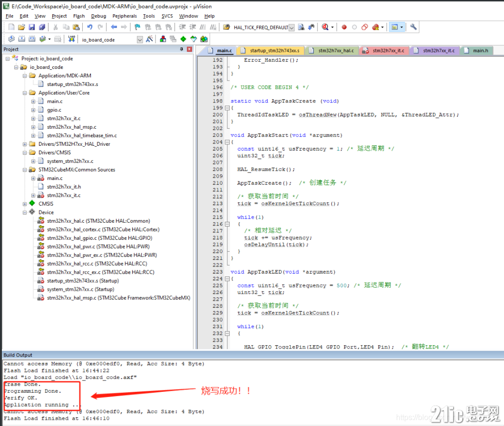Select the main.c editor tab
Viewport: 504px width, 426px height.
(220, 51)
